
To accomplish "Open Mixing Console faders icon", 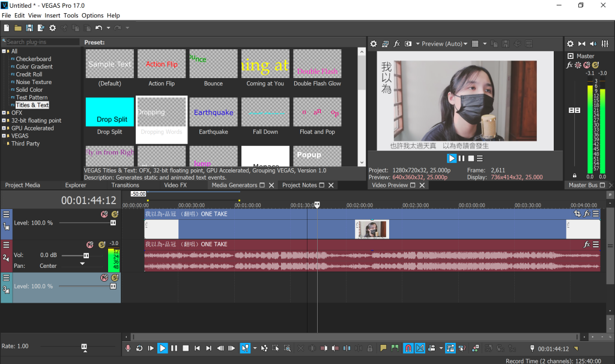I will (605, 43).
